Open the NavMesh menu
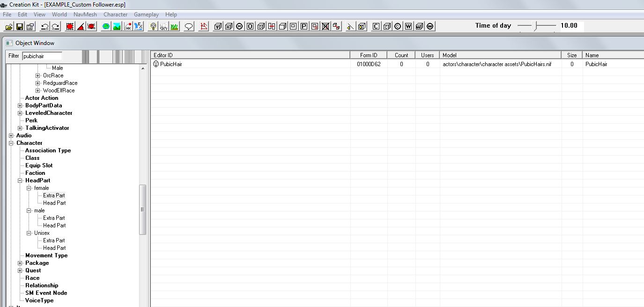Viewport: 644px width, 307px height. 85,15
